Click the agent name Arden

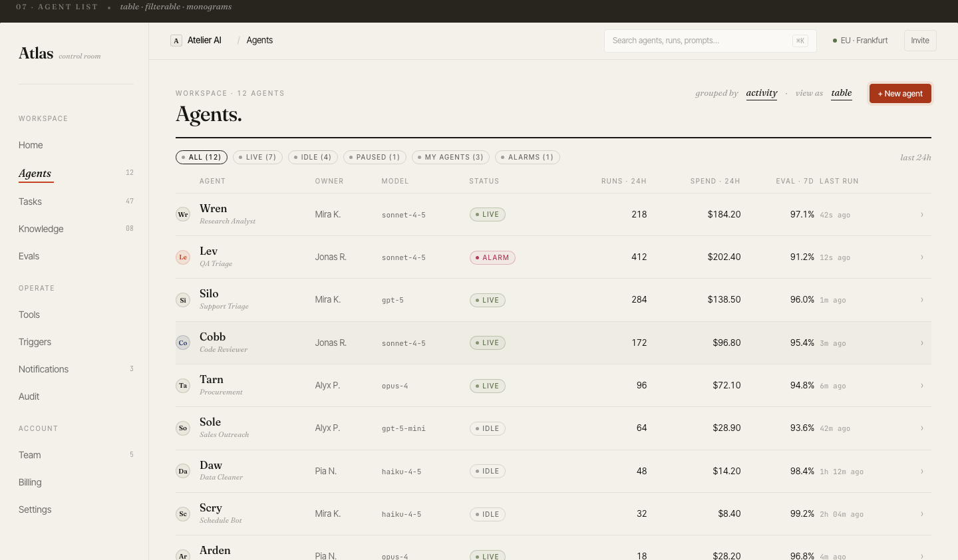[x=215, y=550]
